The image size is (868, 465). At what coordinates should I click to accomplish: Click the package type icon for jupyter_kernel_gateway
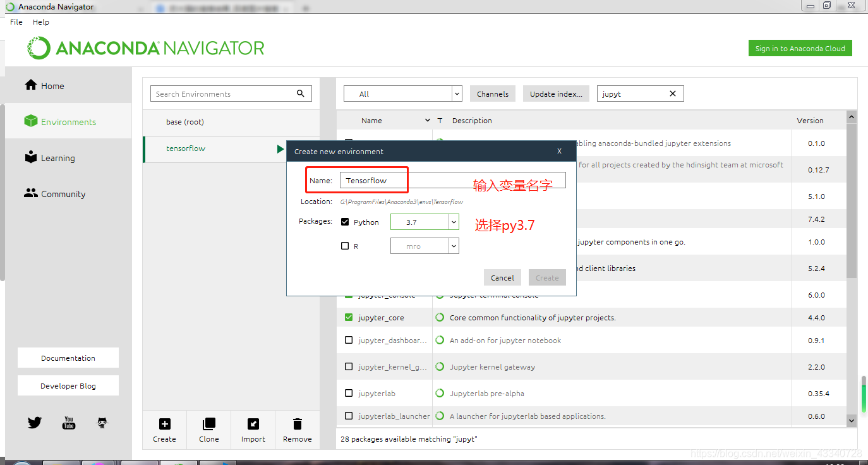click(x=440, y=366)
